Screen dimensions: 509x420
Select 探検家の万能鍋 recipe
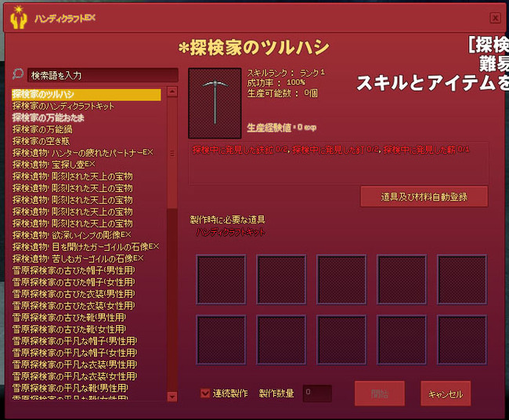[x=42, y=129]
